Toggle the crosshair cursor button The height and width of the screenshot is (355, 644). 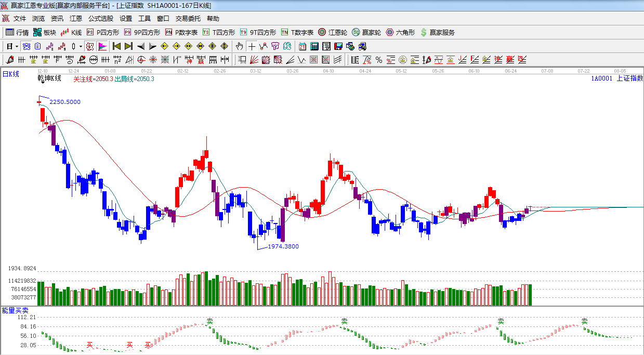tap(252, 46)
